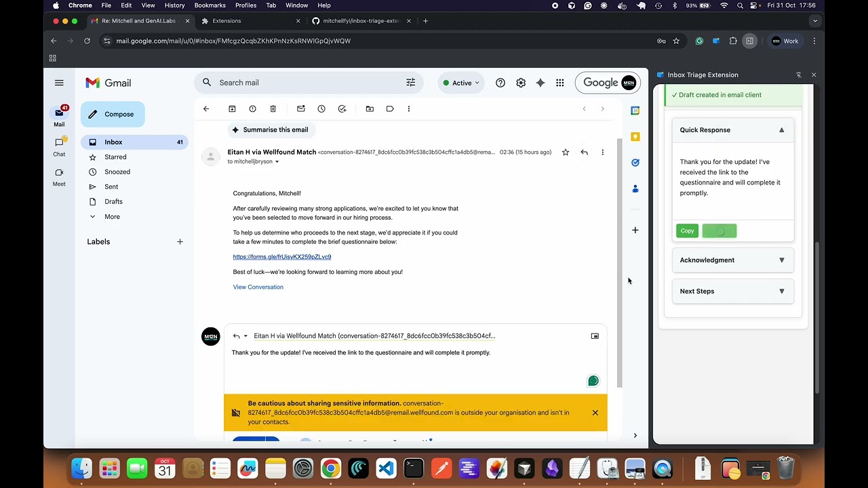
Task: Delete the email with trash icon
Action: 273,108
